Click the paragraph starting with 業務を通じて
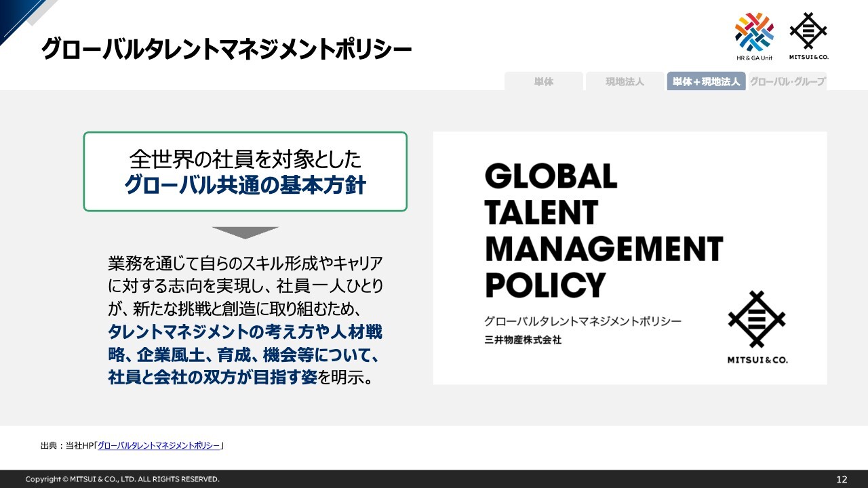The image size is (868, 488). (245, 263)
